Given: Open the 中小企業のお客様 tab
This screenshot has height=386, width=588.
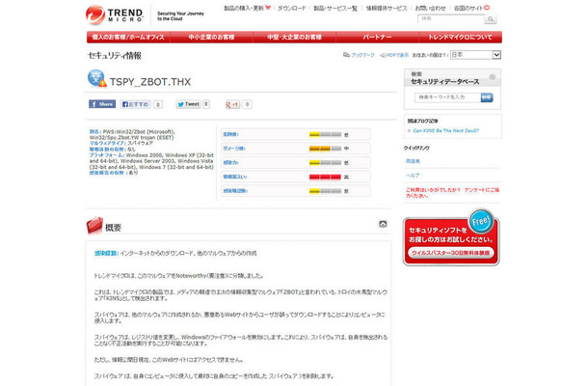Looking at the screenshot, I should click(211, 37).
